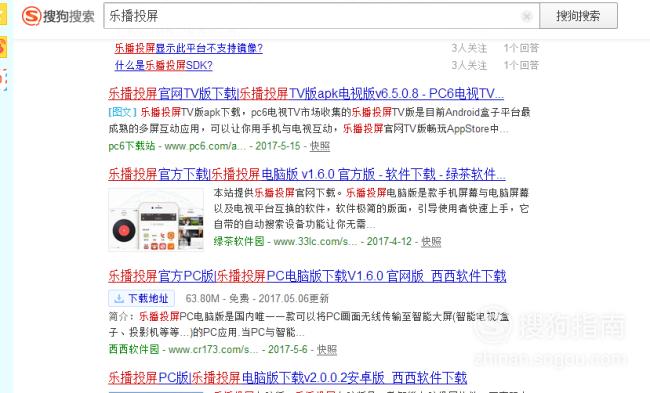The height and width of the screenshot is (393, 650).
Task: Click the orange Sogou icon in the left sidebar
Action: [x=3, y=46]
